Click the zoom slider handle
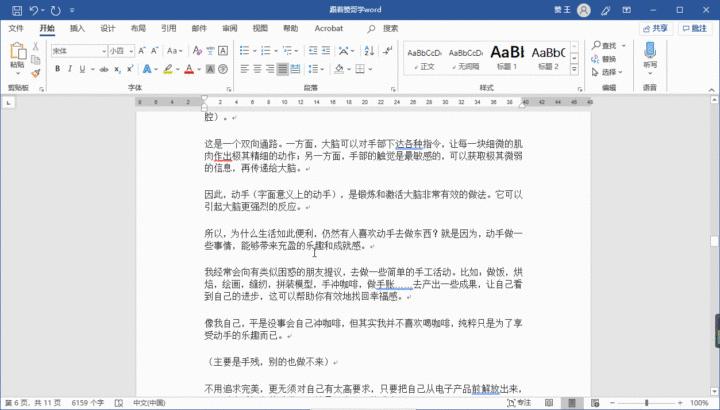Viewport: 720px width, 410px height. [x=647, y=403]
